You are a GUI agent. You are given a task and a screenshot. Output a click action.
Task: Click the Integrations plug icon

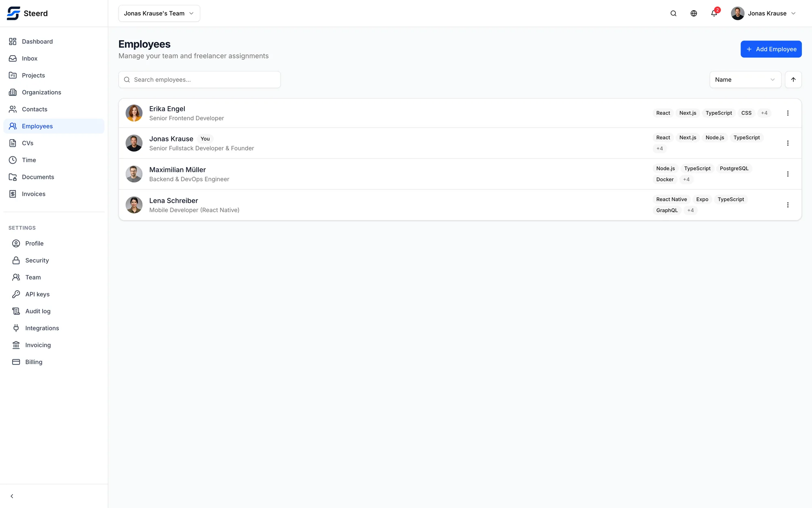click(16, 328)
